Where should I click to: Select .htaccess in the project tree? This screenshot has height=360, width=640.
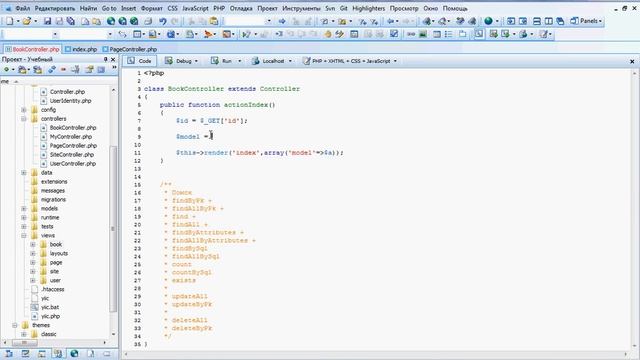53,289
